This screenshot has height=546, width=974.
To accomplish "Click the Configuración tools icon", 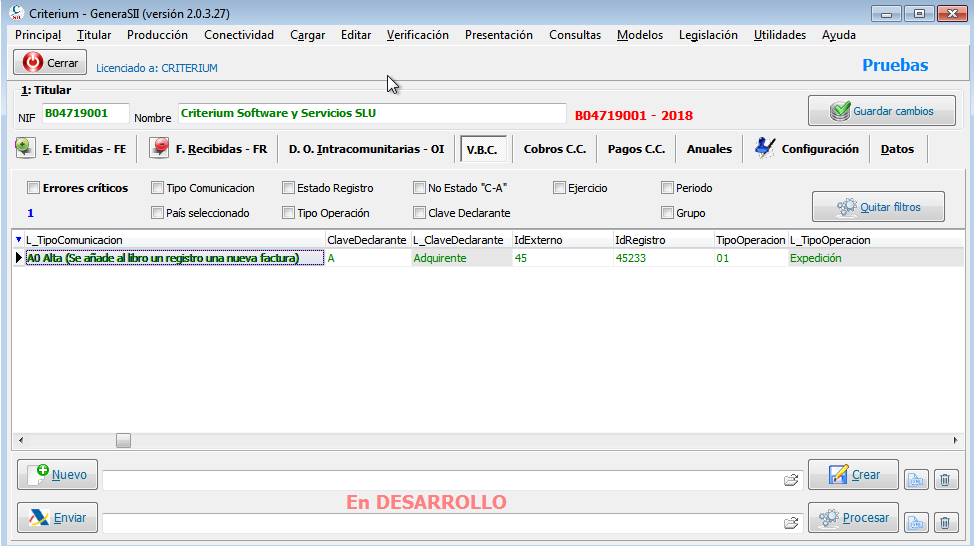I will pos(765,148).
